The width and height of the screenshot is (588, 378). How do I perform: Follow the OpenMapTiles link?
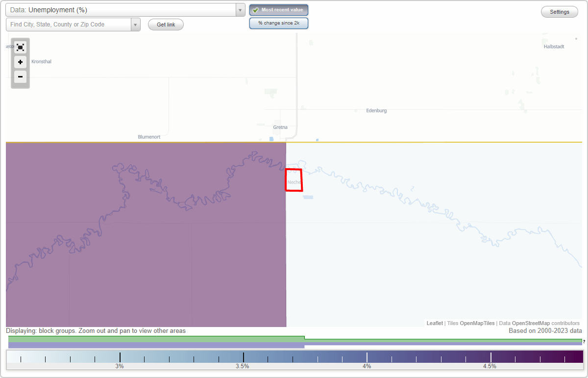pos(477,323)
